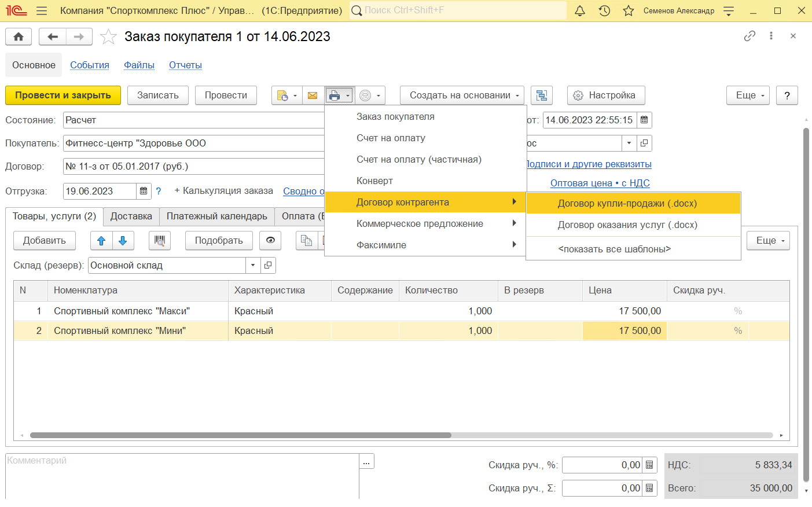The height and width of the screenshot is (507, 812).
Task: Select row Спортивный комплекс "Макси"
Action: (x=402, y=311)
